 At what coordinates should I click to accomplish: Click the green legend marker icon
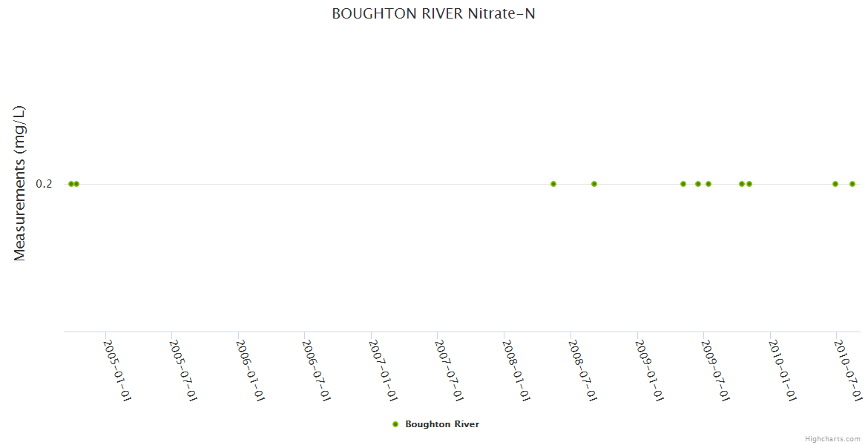(395, 424)
